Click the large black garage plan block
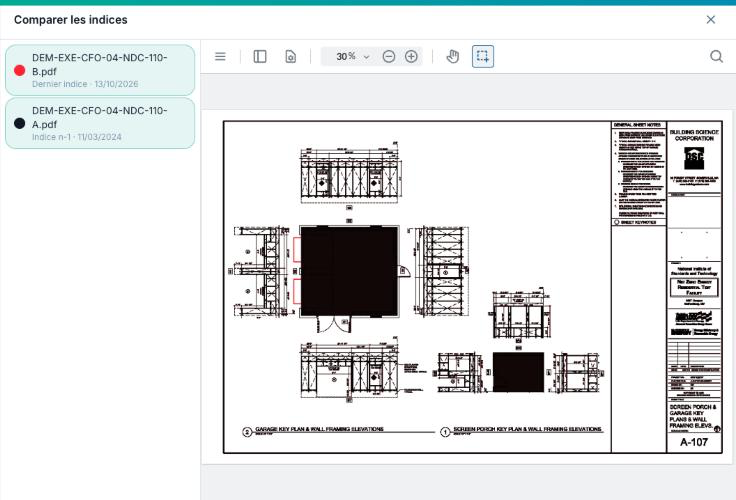736x500 pixels. tap(349, 271)
